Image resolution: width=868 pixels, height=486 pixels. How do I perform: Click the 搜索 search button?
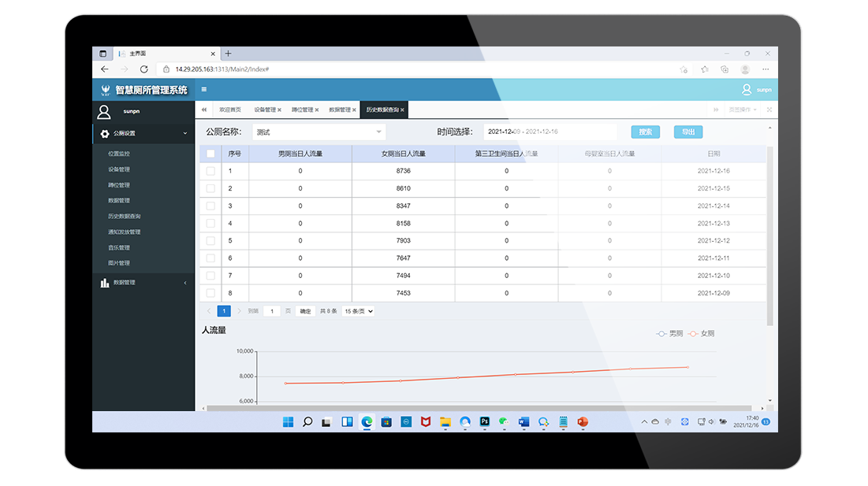(x=646, y=132)
